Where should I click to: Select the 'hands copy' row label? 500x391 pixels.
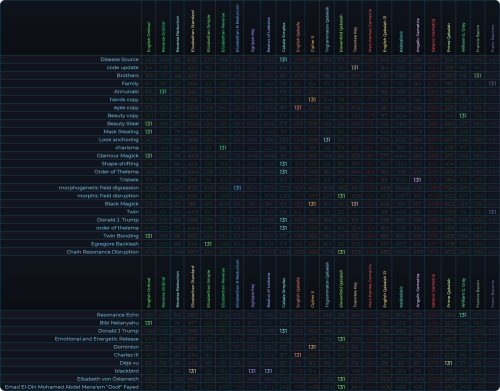pos(124,99)
